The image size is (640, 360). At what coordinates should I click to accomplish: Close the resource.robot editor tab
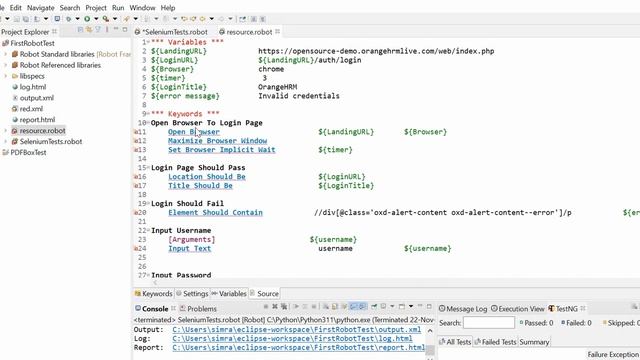point(278,31)
